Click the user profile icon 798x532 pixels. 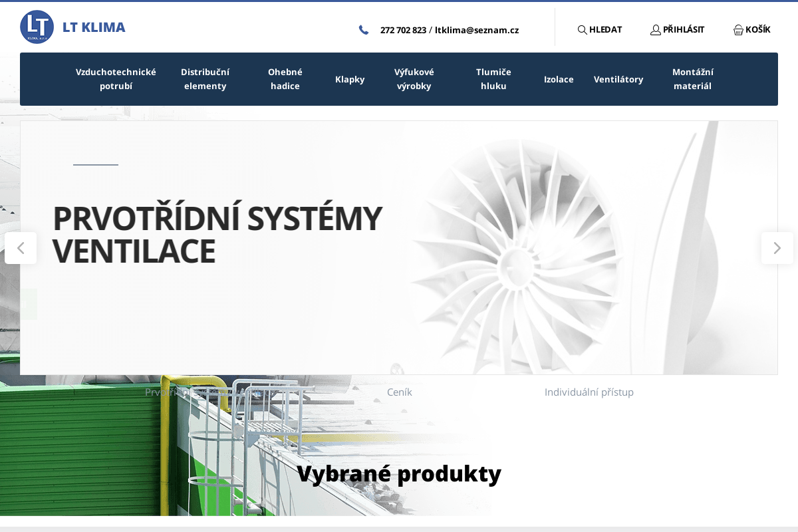(x=655, y=30)
